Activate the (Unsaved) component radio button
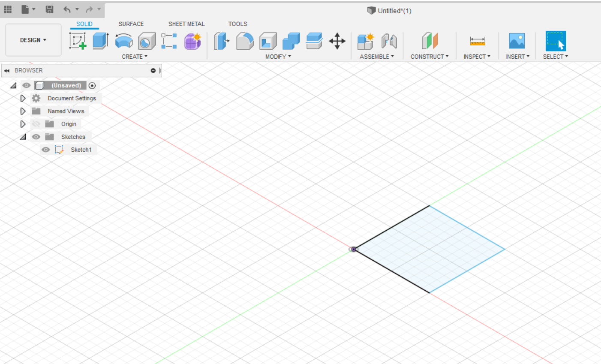This screenshot has width=601, height=364. 92,85
